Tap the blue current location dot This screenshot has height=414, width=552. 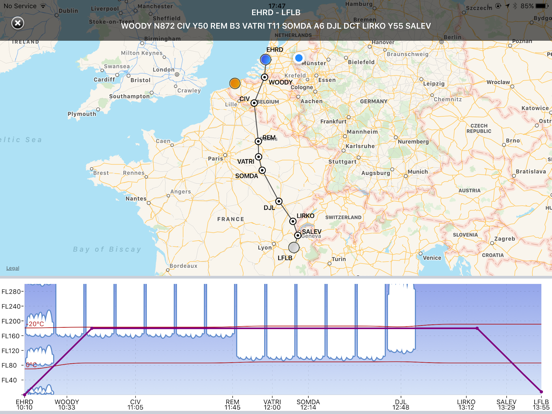(x=299, y=58)
